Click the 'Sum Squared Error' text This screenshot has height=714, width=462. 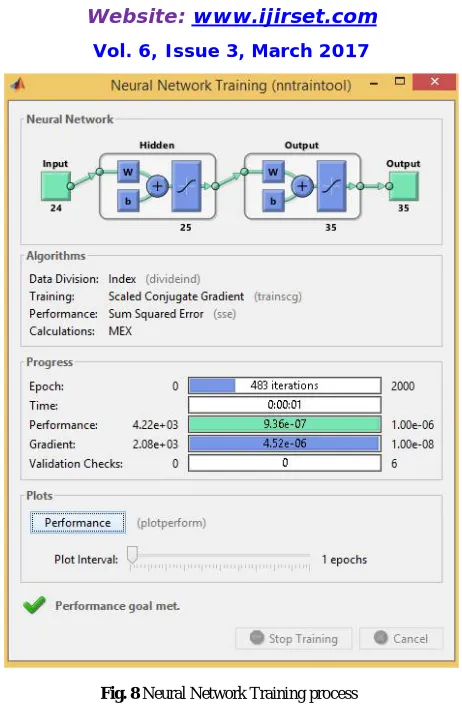click(156, 314)
